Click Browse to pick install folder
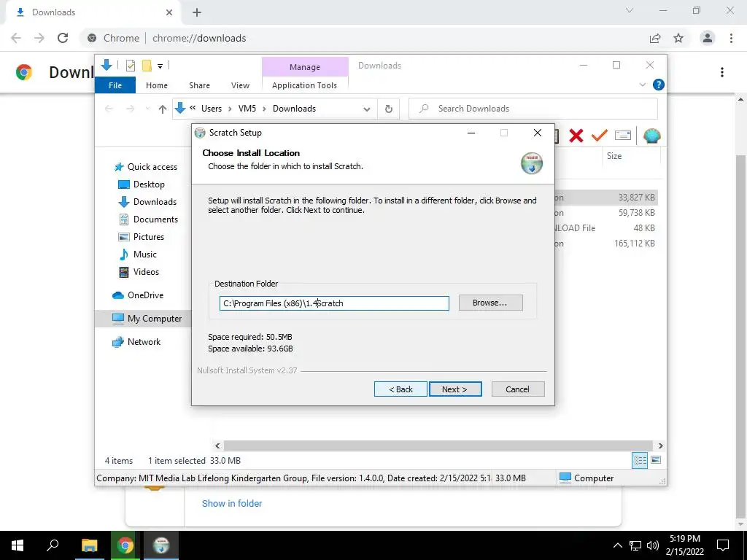 pos(490,303)
